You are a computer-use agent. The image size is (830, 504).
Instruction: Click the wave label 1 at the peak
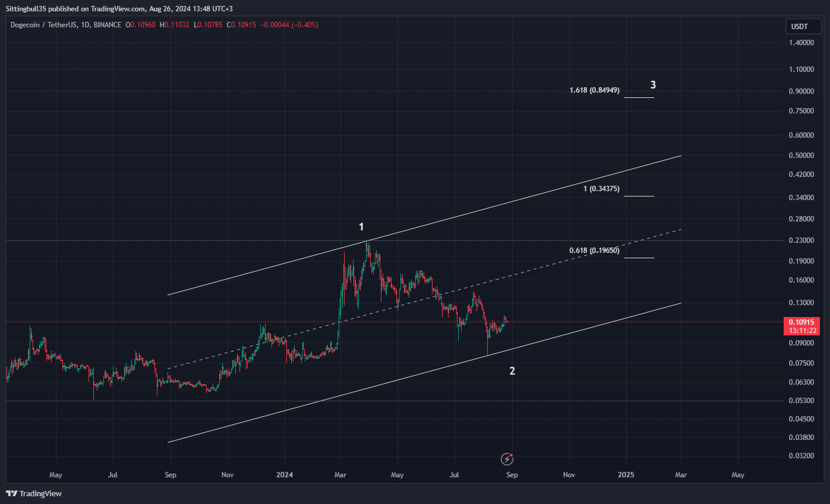[361, 227]
